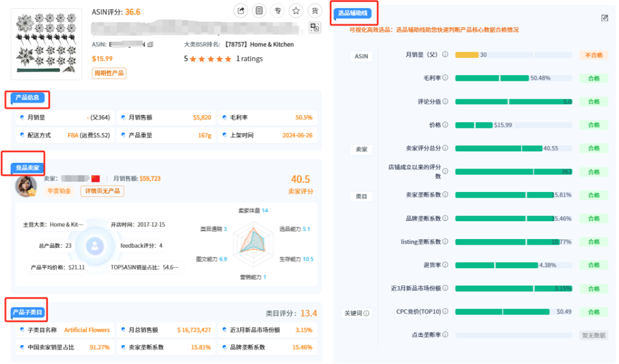This screenshot has width=619, height=364.
Task: Click the info icon next to 退货率
Action: 445,265
